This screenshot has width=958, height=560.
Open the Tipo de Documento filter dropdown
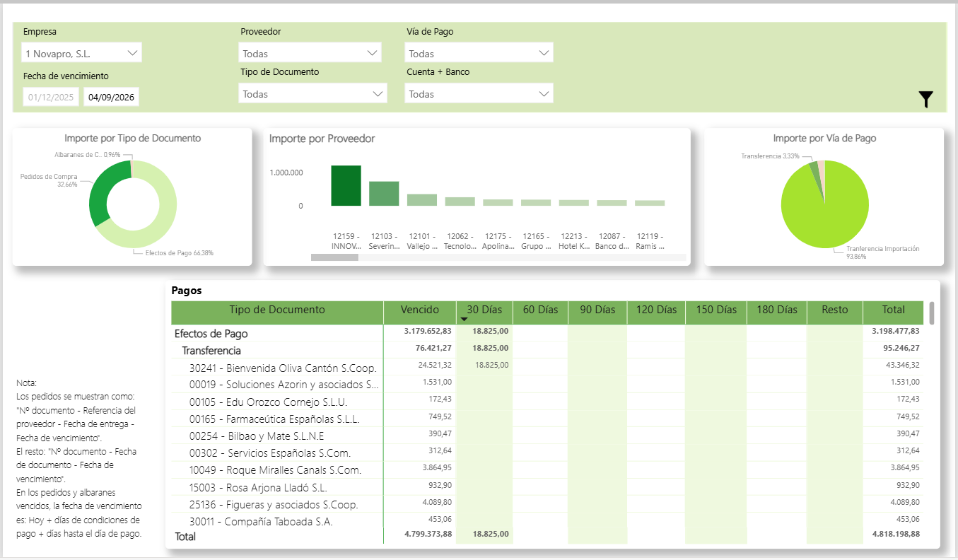pyautogui.click(x=312, y=93)
